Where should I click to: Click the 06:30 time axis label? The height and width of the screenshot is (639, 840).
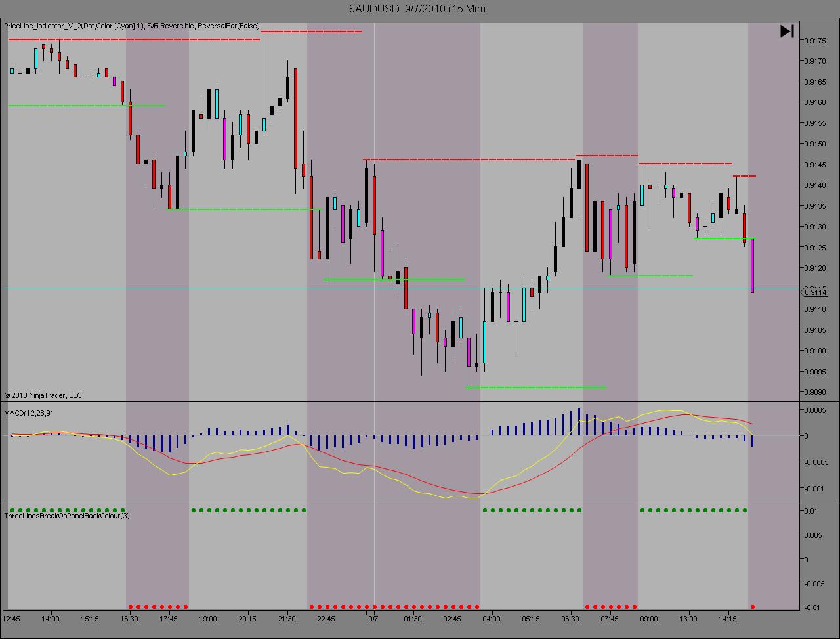(x=570, y=619)
